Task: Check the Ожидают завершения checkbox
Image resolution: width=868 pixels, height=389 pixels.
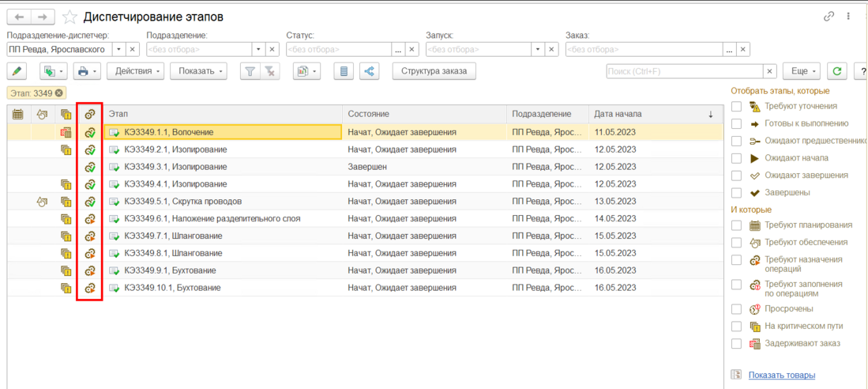Action: (736, 175)
